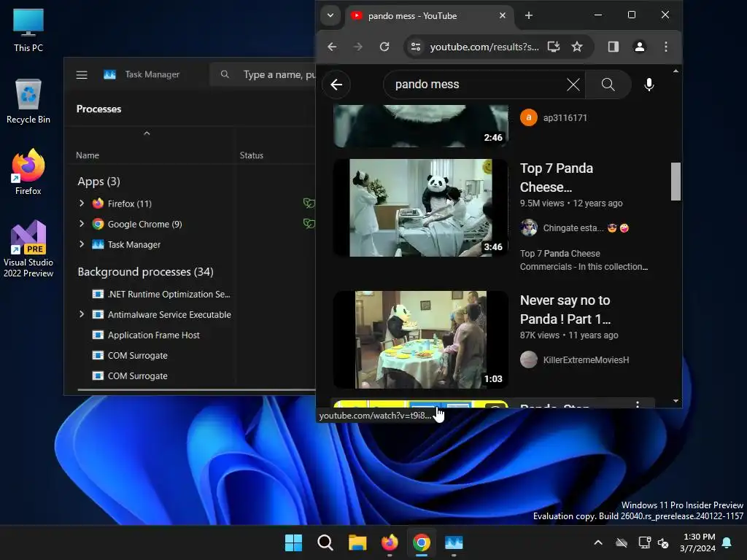This screenshot has width=747, height=560.
Task: Switch to Task Manager from taskbar
Action: point(454,542)
